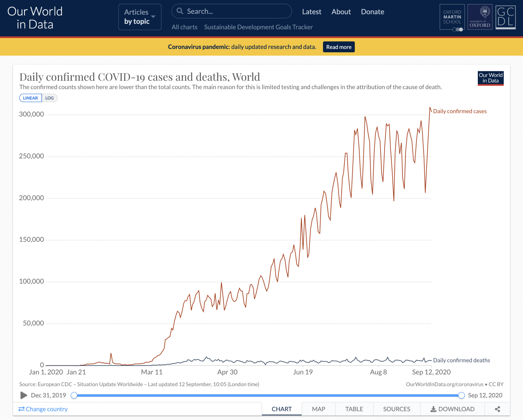Open the Articles by topic dropdown
Viewport: 523px width, 420px height.
(x=140, y=17)
